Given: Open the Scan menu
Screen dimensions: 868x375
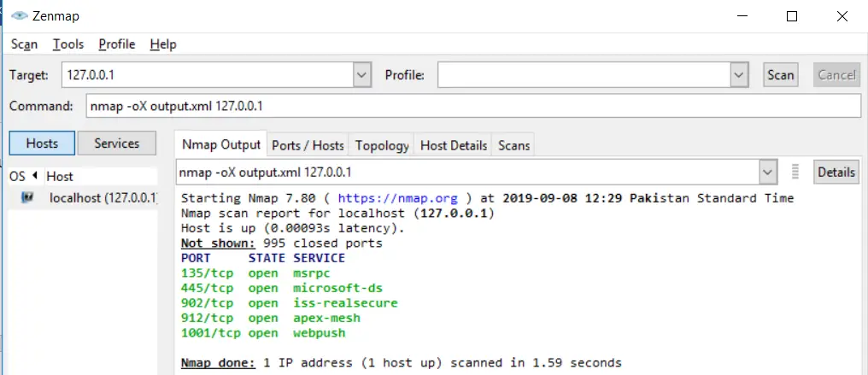Looking at the screenshot, I should point(25,44).
